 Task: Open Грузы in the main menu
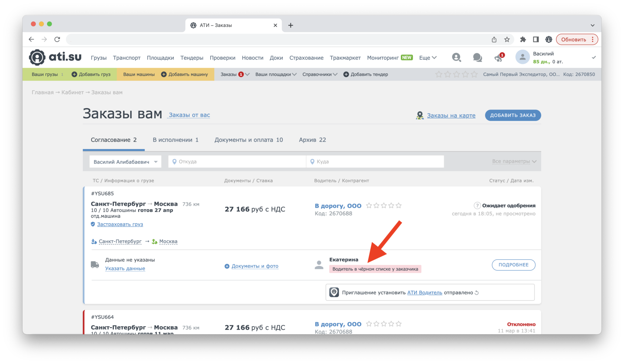(99, 58)
